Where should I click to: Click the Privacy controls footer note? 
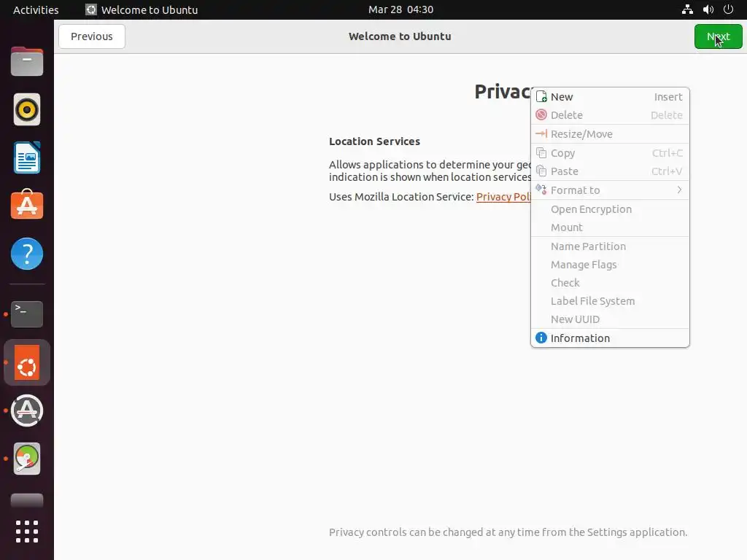[x=508, y=532]
